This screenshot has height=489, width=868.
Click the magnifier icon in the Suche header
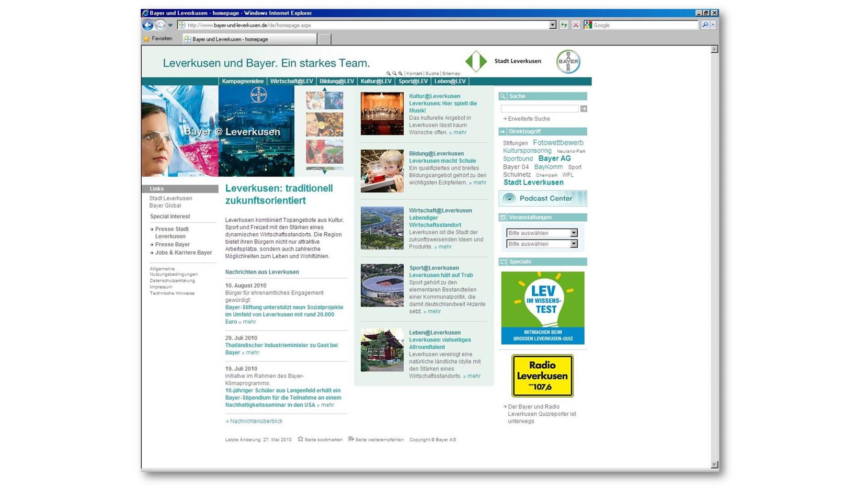coord(502,96)
